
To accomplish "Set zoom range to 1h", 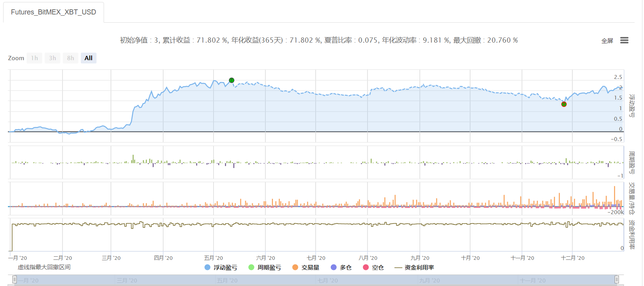I will (x=34, y=58).
